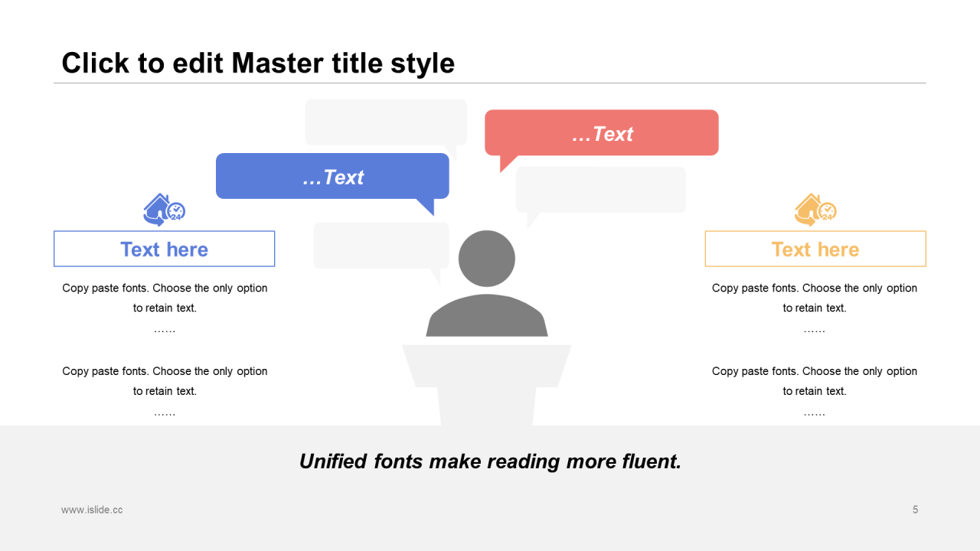980x551 pixels.
Task: Click the slide number 5 in footer
Action: click(x=915, y=510)
